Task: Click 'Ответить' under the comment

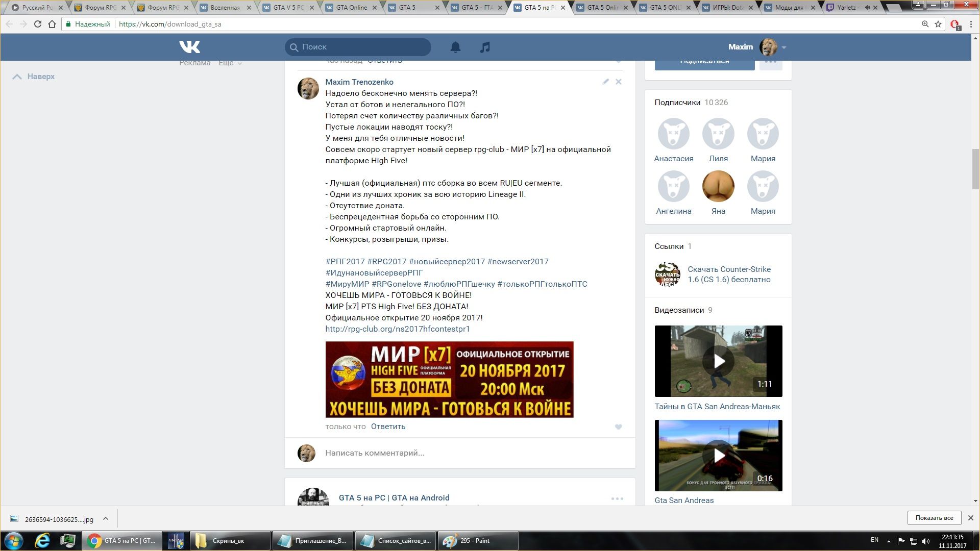Action: 388,427
